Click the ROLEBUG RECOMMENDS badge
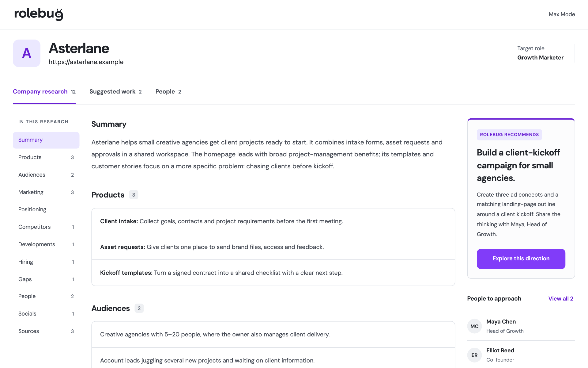The height and width of the screenshot is (368, 588). coord(509,135)
